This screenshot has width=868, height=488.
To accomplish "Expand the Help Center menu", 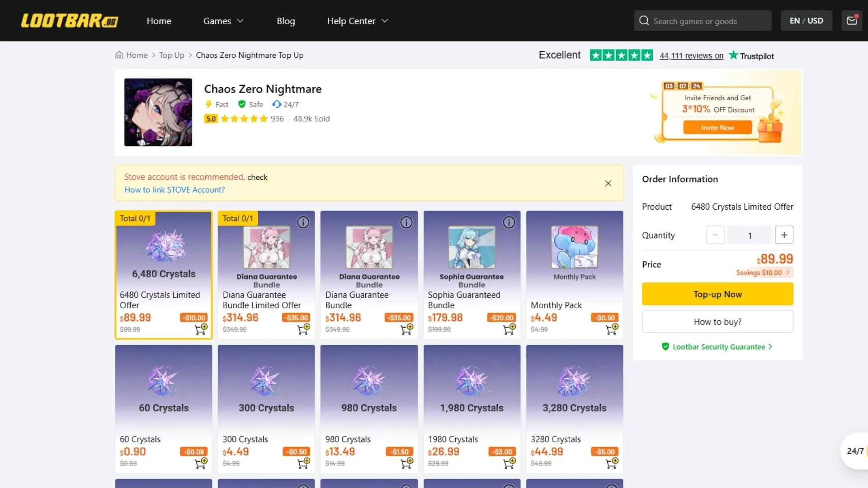I will 357,21.
